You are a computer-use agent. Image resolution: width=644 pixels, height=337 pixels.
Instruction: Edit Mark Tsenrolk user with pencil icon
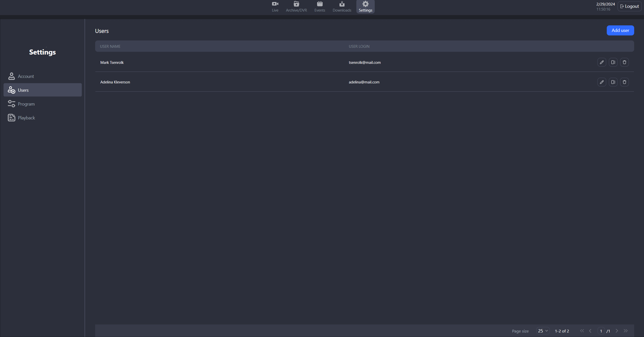601,62
